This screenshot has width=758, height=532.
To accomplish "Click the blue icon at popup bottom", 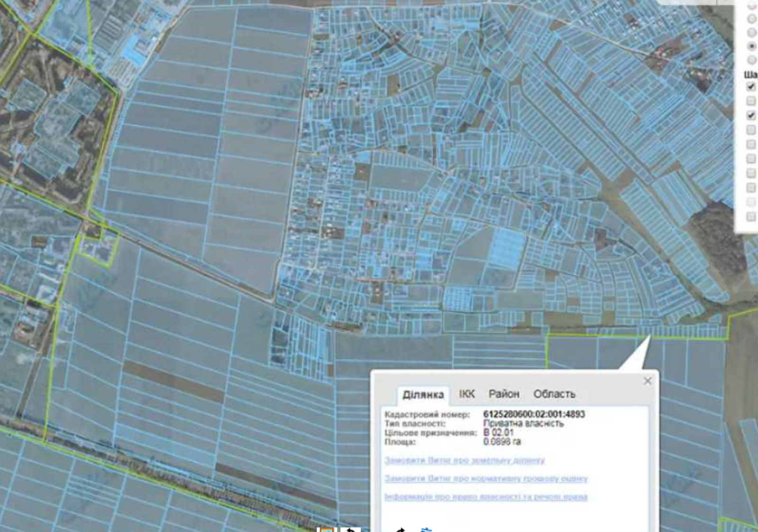I will (426, 530).
